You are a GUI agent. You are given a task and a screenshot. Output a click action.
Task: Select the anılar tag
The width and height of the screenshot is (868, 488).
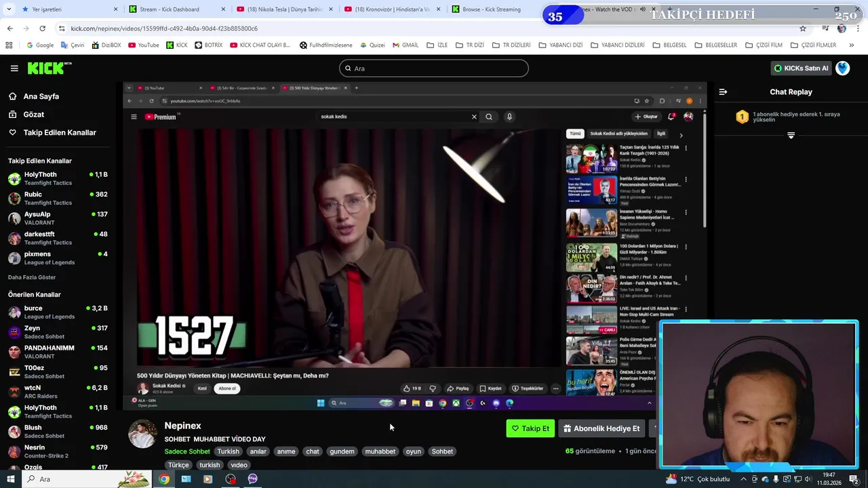tap(258, 451)
